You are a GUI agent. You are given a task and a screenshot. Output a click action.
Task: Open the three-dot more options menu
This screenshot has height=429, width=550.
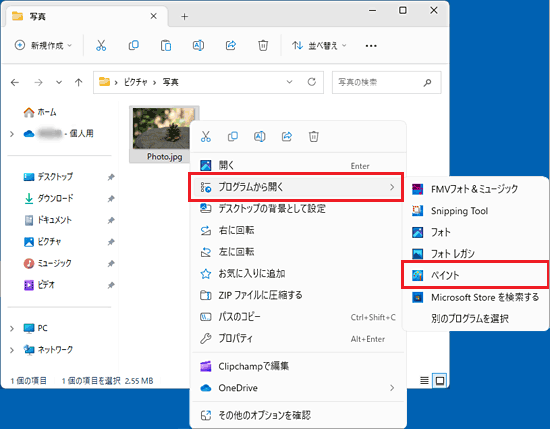click(x=371, y=46)
